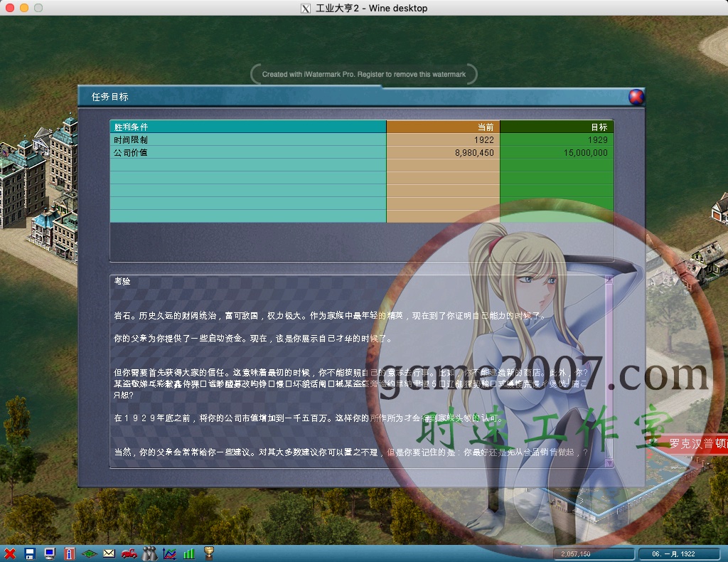728x562 pixels.
Task: Click the current year value 1922
Action: pos(483,140)
